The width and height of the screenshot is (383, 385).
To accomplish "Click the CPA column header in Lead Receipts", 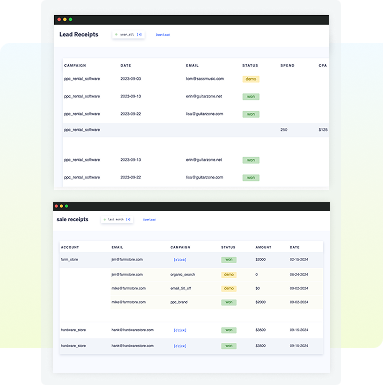I will pyautogui.click(x=323, y=66).
